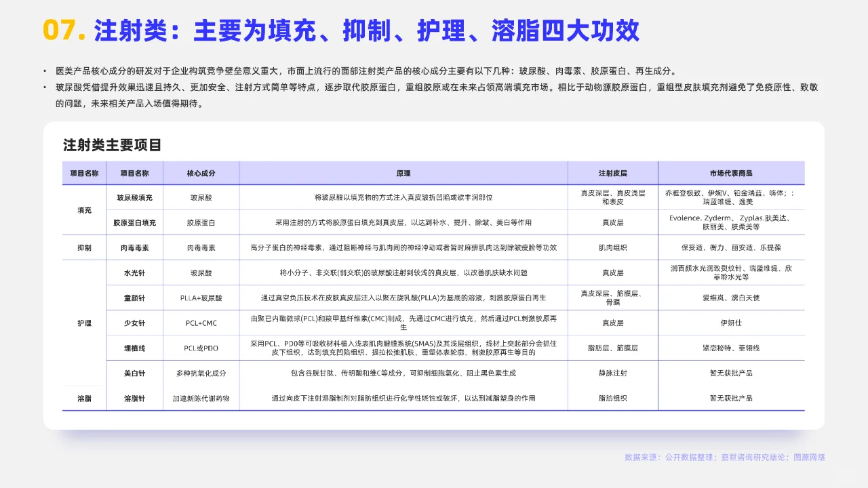Viewport: 868px width, 488px height.
Task: Click the 伊妍仕 product name cell
Action: point(730,323)
